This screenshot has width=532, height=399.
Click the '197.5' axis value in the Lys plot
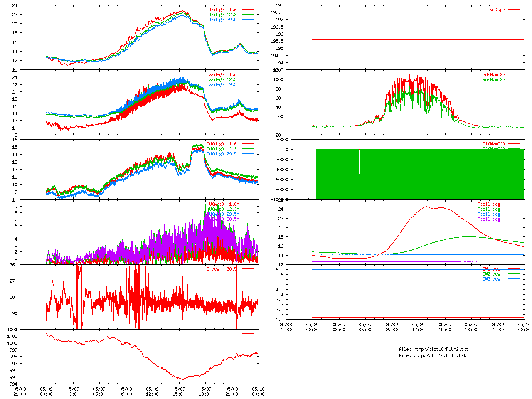click(x=277, y=13)
